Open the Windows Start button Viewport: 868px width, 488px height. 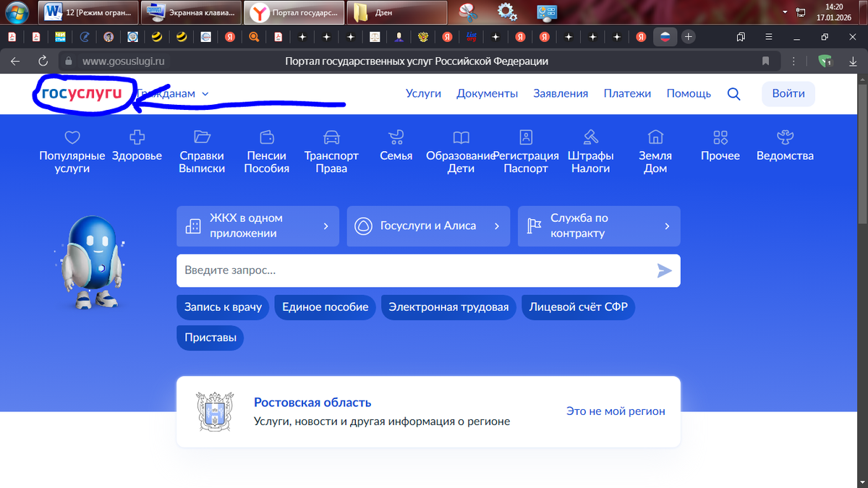tap(16, 12)
